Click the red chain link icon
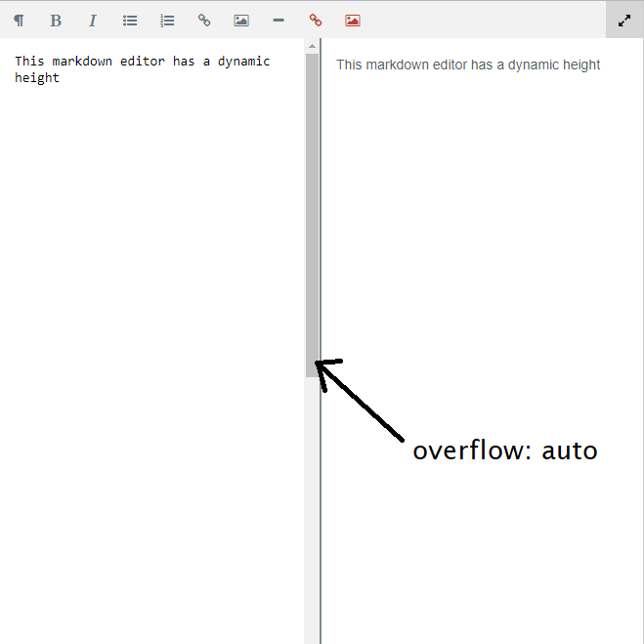The image size is (644, 644). click(x=316, y=21)
